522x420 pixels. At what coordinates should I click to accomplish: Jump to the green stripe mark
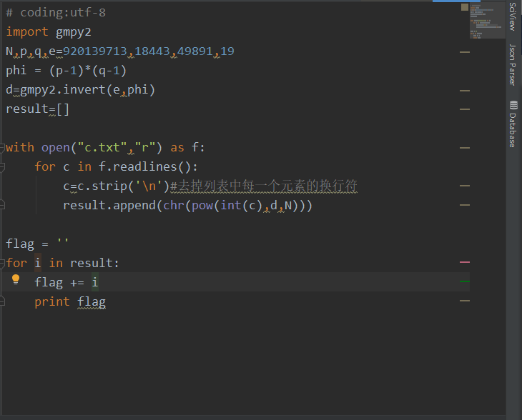pyautogui.click(x=464, y=281)
